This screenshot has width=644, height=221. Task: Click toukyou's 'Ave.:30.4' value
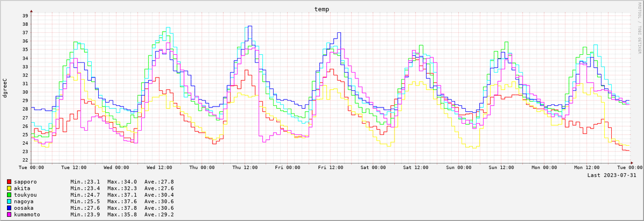click(159, 195)
